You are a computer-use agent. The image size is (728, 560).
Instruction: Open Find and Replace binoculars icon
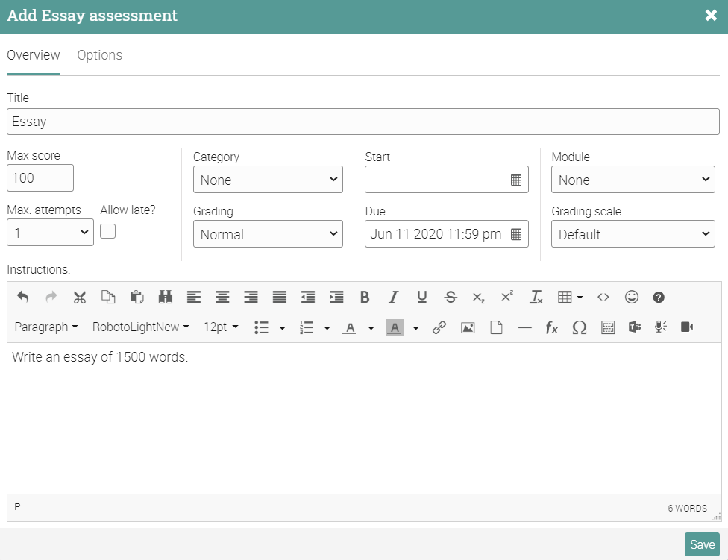tap(166, 297)
